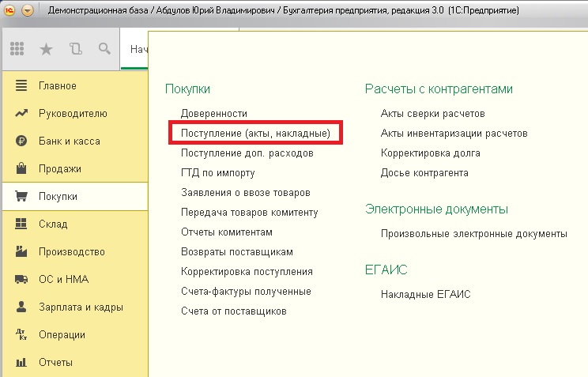
Task: Click the Расчеты с контрагентами heading
Action: 439,89
